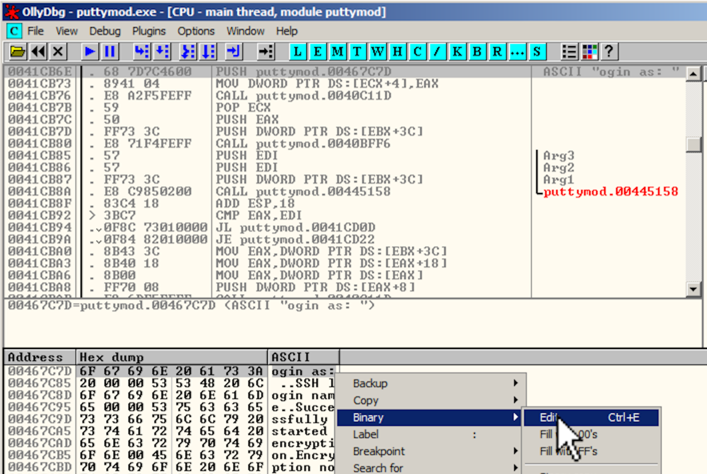
Task: Click the Trace into icon
Action: 188,51
